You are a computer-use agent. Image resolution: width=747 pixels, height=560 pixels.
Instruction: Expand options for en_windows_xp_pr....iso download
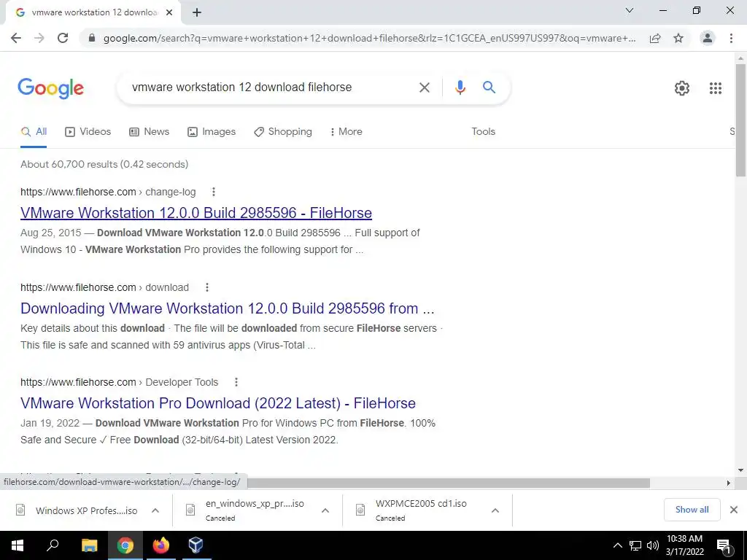coord(325,510)
